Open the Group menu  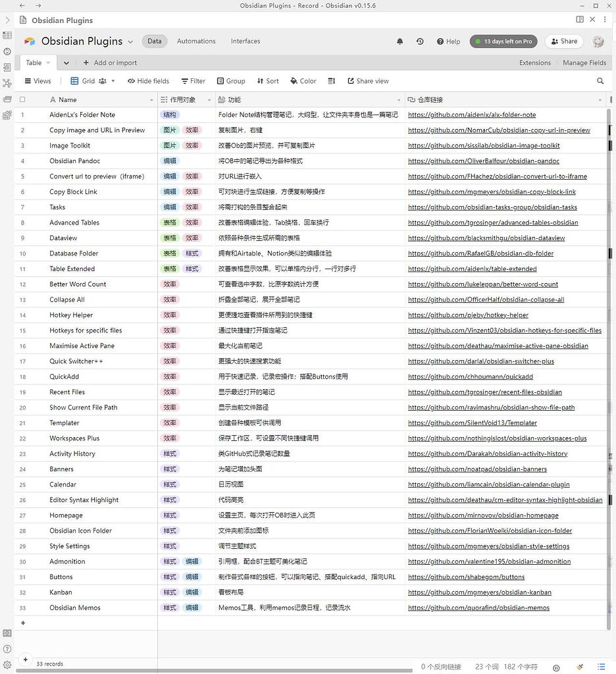click(x=231, y=81)
